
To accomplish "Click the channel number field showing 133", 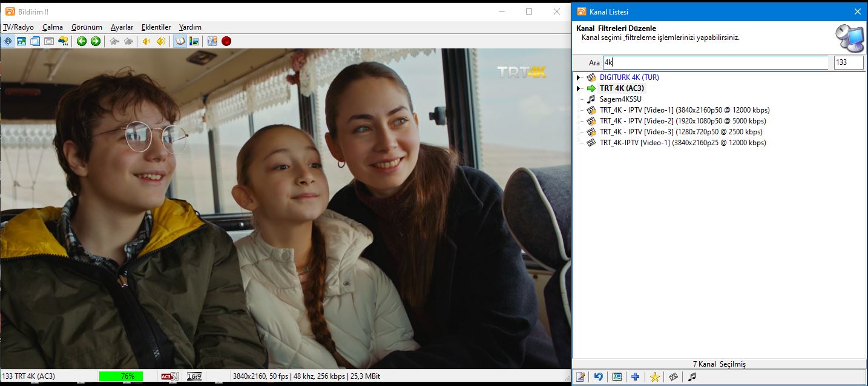I will click(849, 62).
